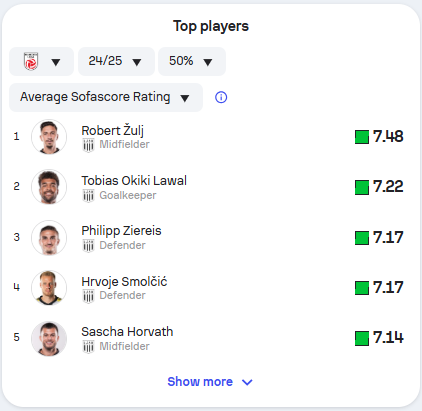The image size is (422, 411).
Task: Click Show more to expand list
Action: (x=200, y=382)
